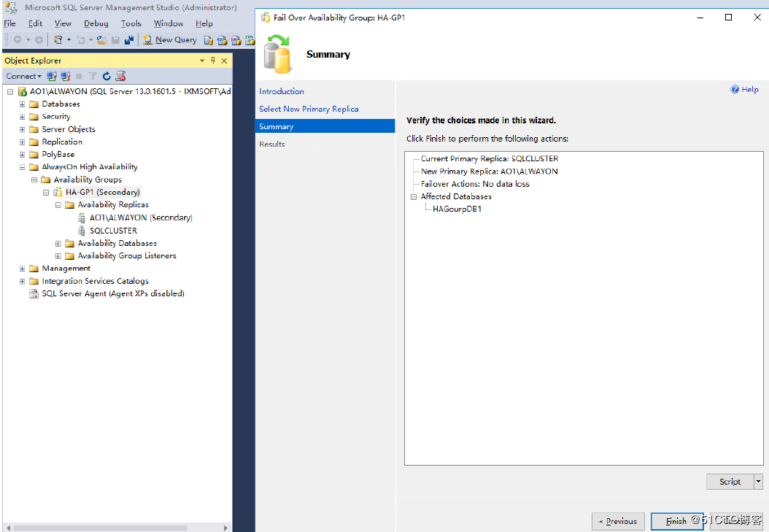Click the Script button

tap(730, 482)
